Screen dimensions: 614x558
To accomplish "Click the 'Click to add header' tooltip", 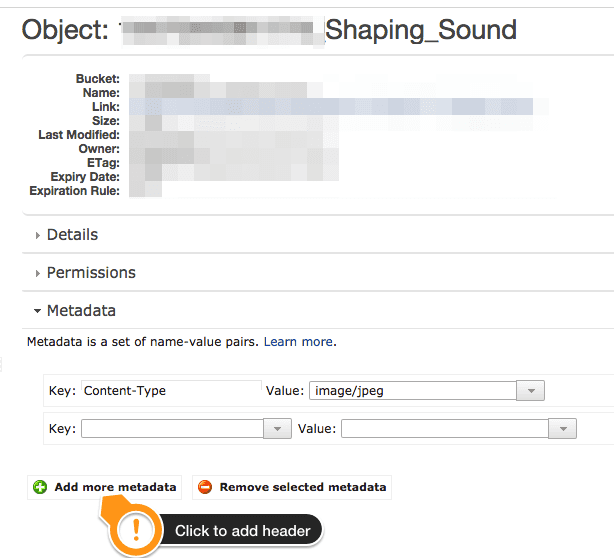I will 243,531.
